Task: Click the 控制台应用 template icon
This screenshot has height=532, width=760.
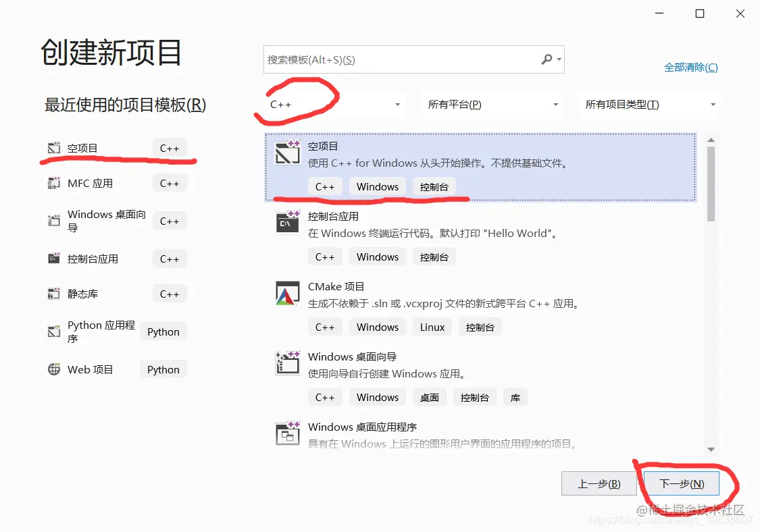Action: 287,221
